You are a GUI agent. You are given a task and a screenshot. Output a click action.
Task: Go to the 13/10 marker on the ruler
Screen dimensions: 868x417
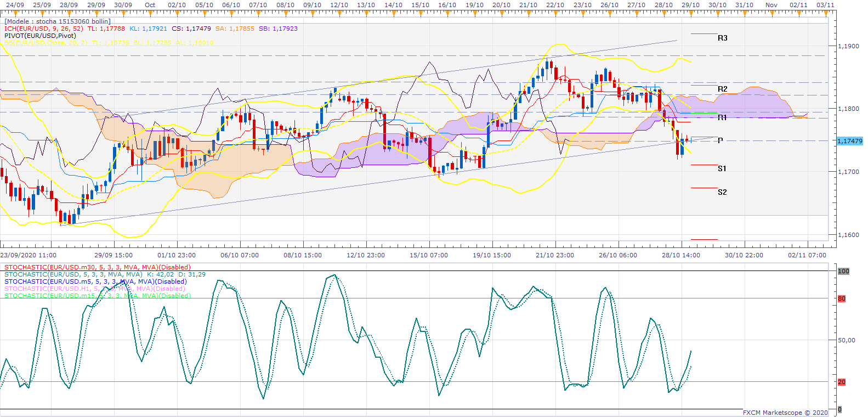(366, 5)
